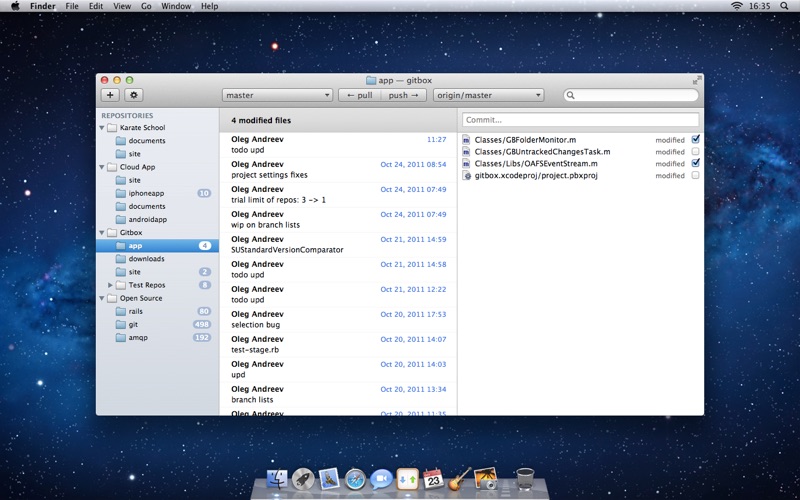Viewport: 800px width, 500px height.
Task: Select the git repository folder
Action: [x=157, y=324]
